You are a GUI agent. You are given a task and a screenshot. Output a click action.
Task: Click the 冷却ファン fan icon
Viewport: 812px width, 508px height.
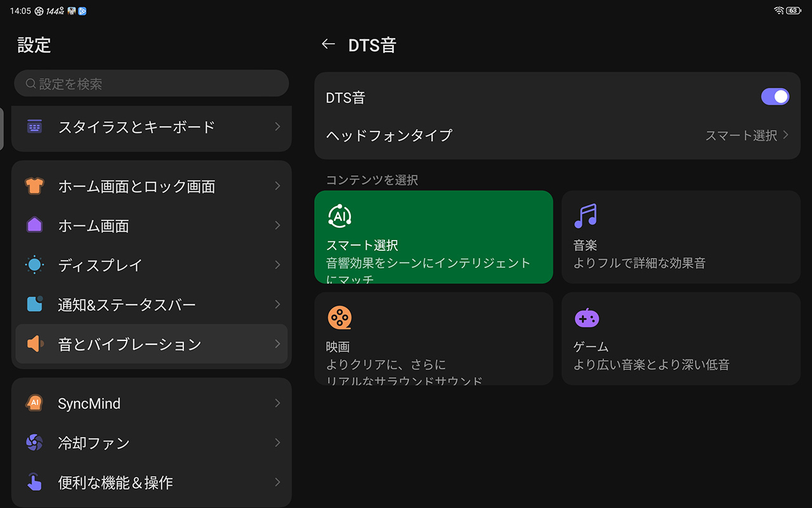(x=34, y=443)
